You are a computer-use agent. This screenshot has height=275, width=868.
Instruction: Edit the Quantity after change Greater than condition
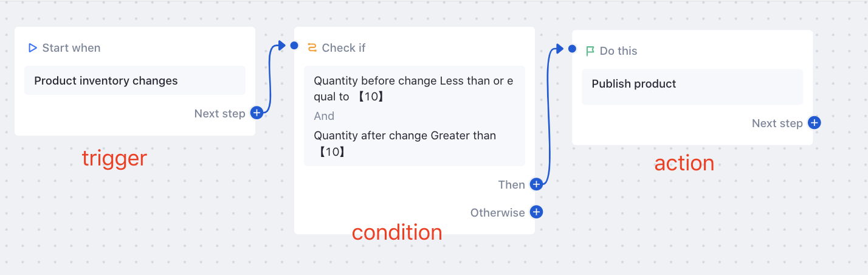(405, 144)
